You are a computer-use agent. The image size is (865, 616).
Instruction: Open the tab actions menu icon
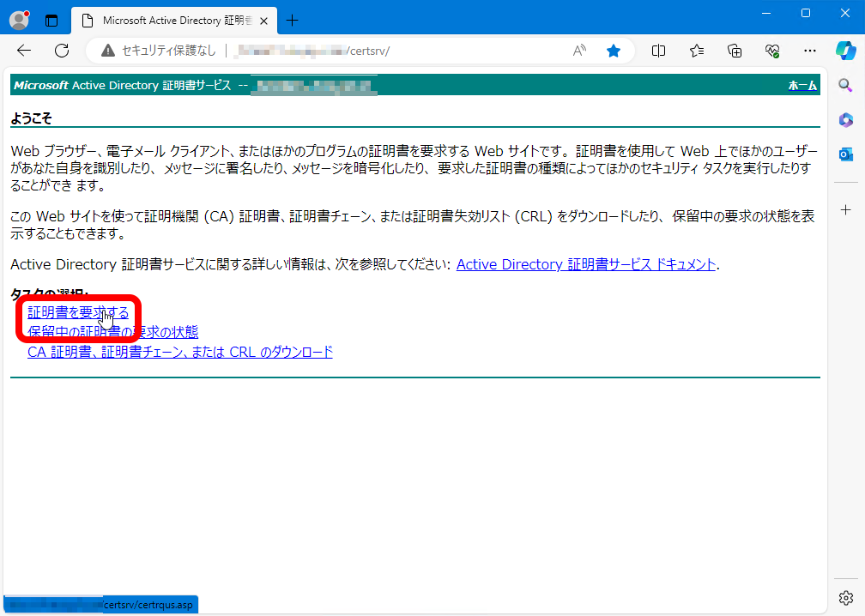click(51, 21)
